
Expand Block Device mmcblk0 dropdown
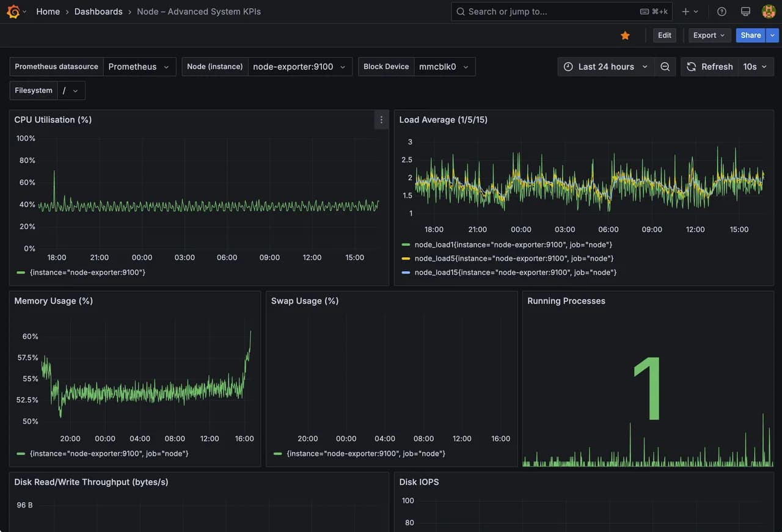(444, 67)
